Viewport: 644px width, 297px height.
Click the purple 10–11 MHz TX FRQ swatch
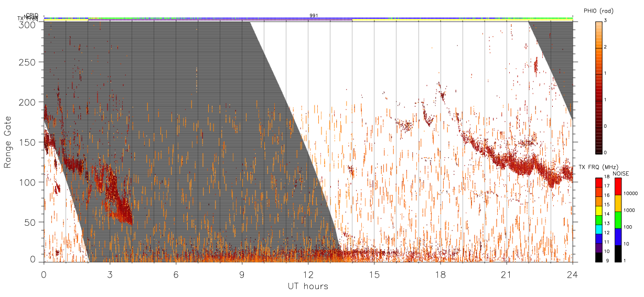coord(599,247)
